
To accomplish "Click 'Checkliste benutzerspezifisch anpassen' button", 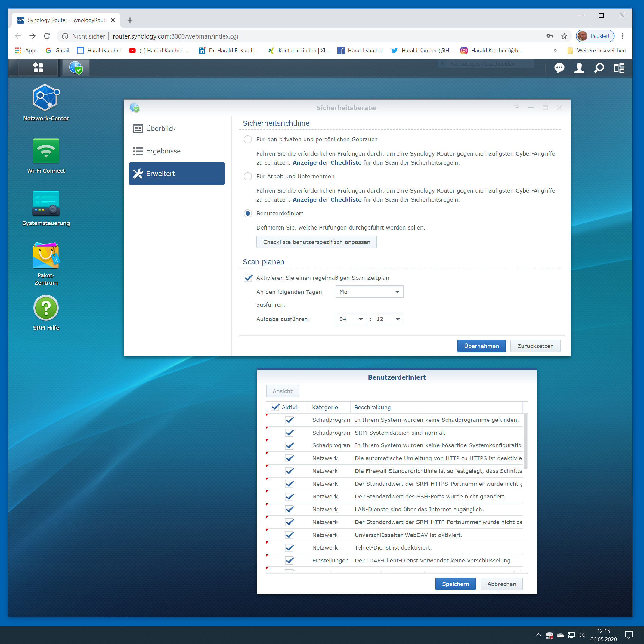I will [316, 242].
